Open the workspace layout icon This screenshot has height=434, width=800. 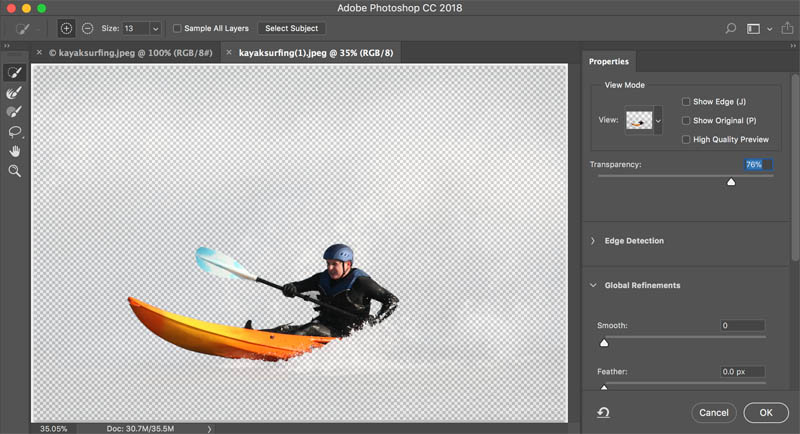point(754,29)
